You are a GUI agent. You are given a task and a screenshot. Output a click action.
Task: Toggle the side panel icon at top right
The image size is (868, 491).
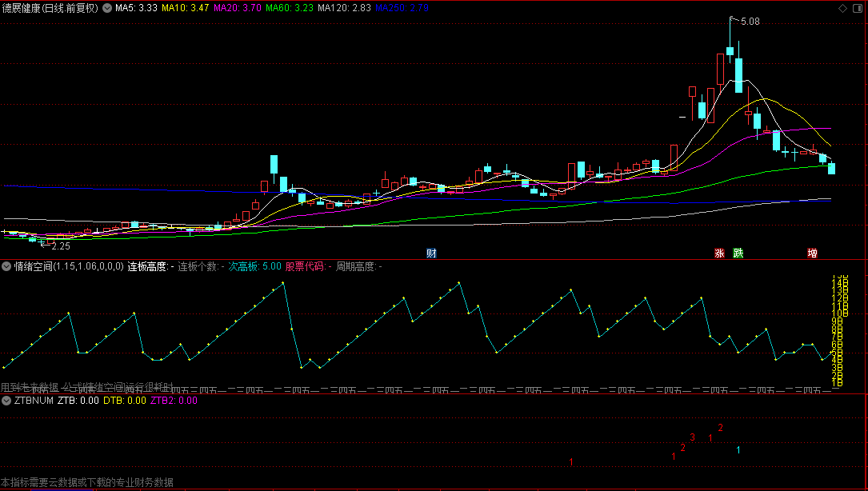coord(858,8)
